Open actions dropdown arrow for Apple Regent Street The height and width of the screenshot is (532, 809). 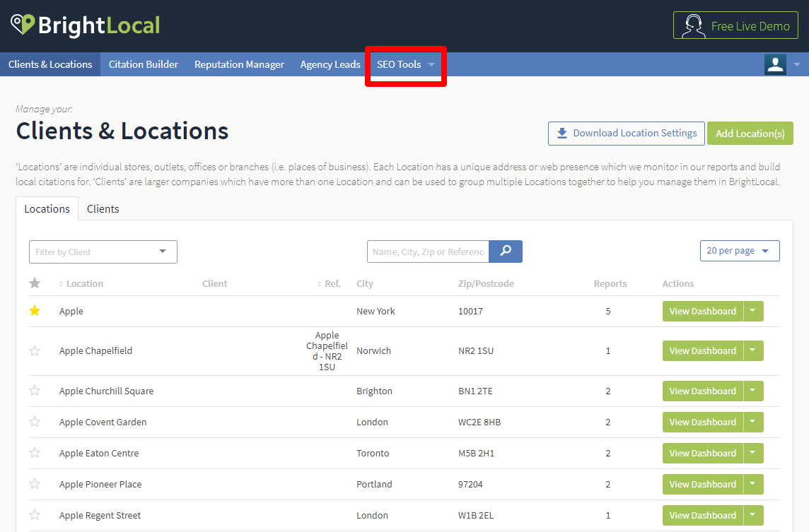(753, 515)
